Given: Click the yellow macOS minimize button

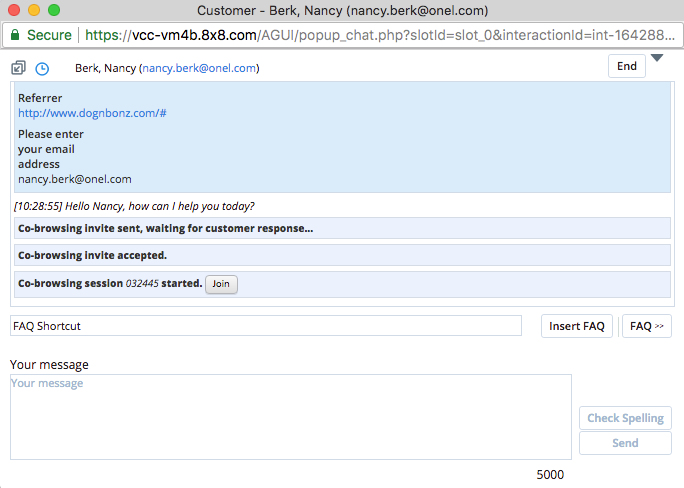Looking at the screenshot, I should coord(34,10).
